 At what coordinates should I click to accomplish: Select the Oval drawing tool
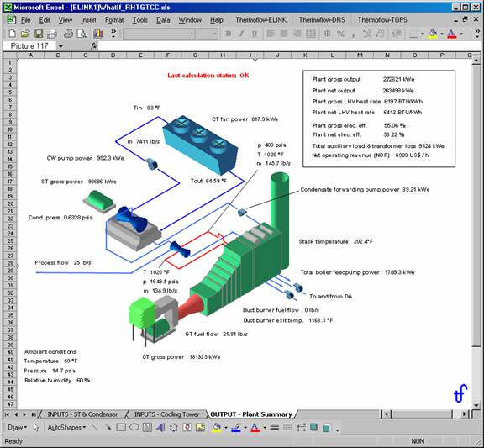[134, 427]
